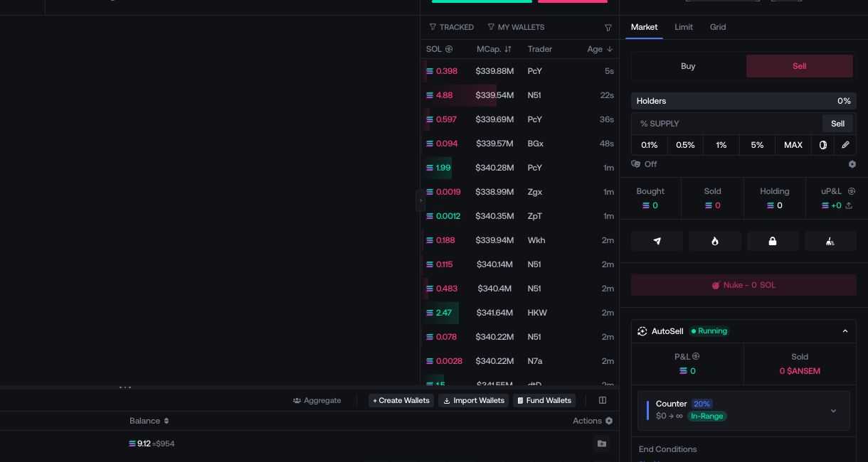868x462 pixels.
Task: Switch to the Limit order tab
Action: pyautogui.click(x=684, y=27)
